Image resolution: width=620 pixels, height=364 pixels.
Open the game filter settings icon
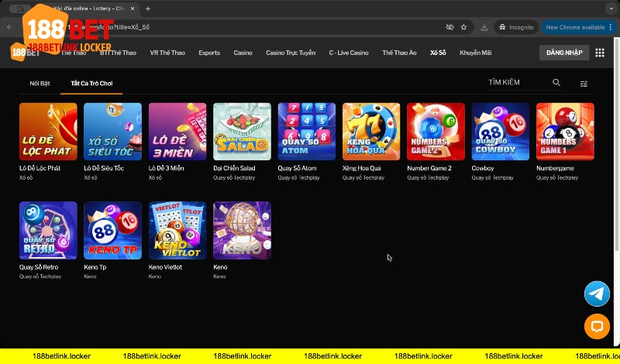[x=584, y=83]
